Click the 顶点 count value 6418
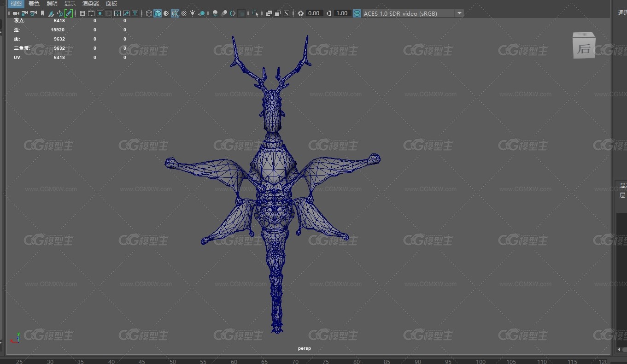The image size is (627, 364). (x=59, y=21)
